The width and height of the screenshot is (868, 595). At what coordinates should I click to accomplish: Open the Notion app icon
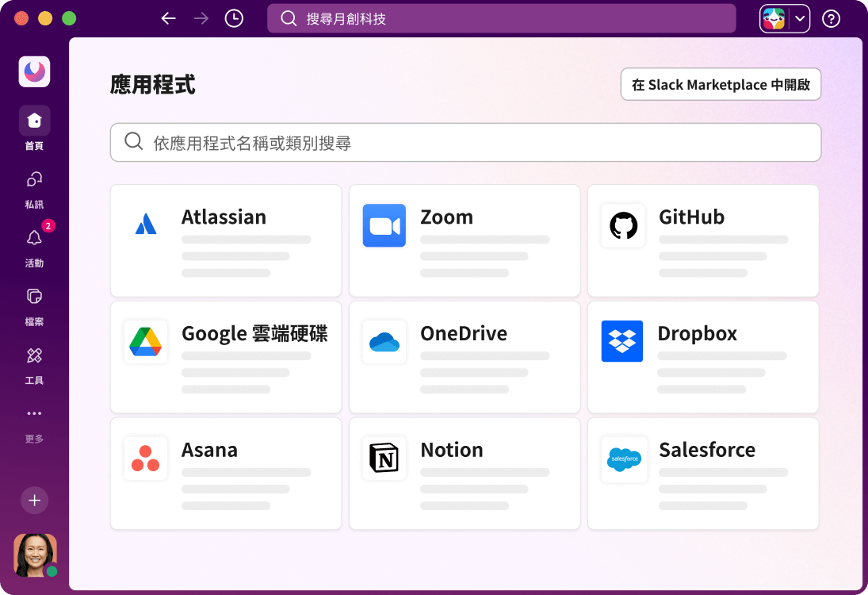pos(384,458)
